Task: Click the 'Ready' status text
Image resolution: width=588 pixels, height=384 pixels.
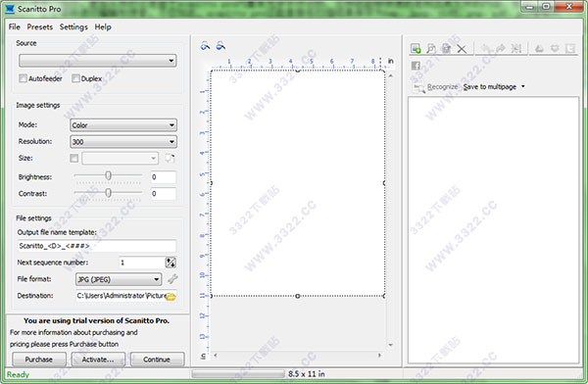Action: (18, 374)
